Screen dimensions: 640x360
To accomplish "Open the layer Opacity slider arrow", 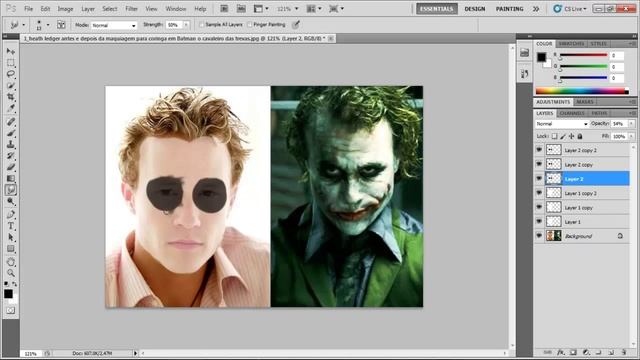I will tap(631, 124).
